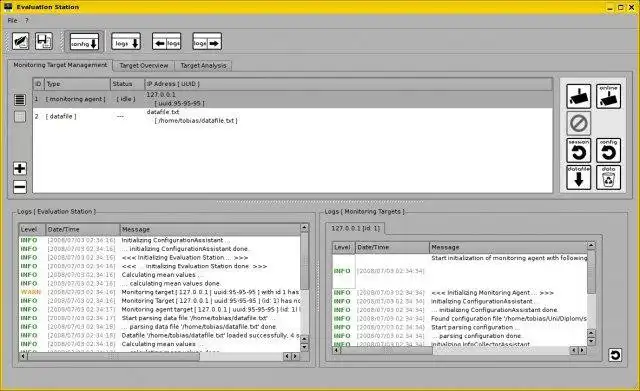Click left arrow of Evaluation Station horizontal scrollbar

[x=23, y=356]
